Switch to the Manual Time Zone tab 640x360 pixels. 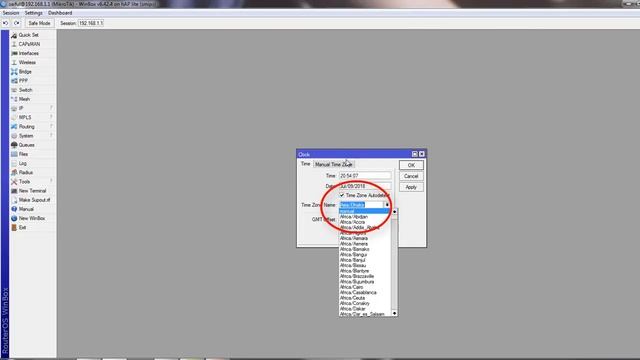pos(333,164)
